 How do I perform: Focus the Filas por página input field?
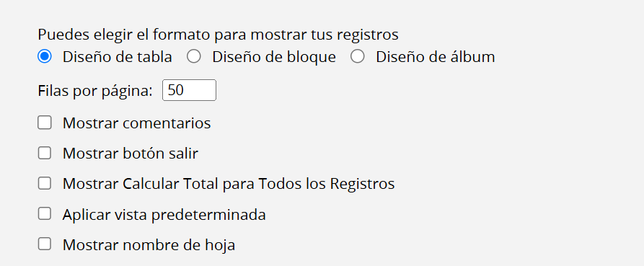[190, 90]
